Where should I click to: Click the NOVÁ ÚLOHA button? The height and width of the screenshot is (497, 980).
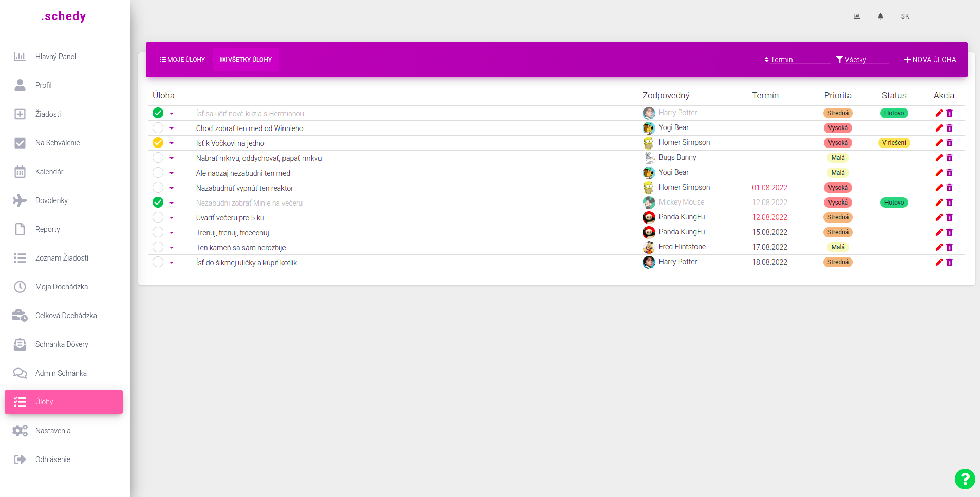930,60
